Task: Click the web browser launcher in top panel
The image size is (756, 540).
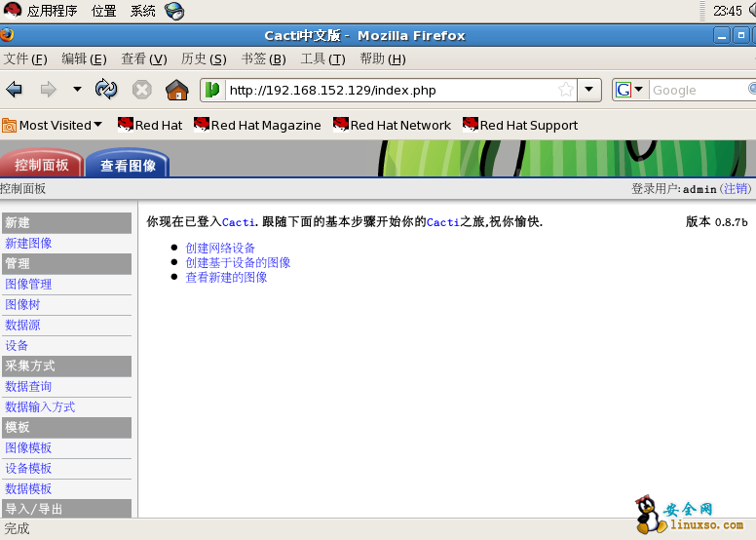Action: 174,11
